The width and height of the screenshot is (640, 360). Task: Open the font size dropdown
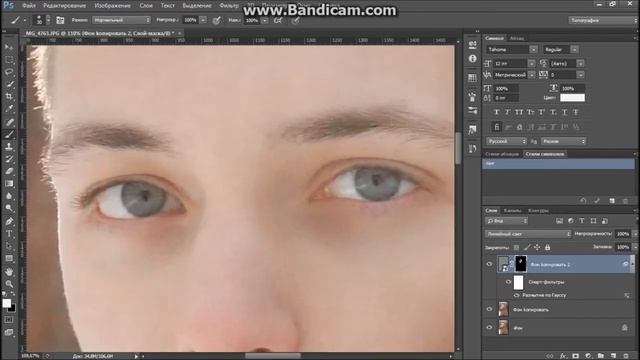pos(531,63)
